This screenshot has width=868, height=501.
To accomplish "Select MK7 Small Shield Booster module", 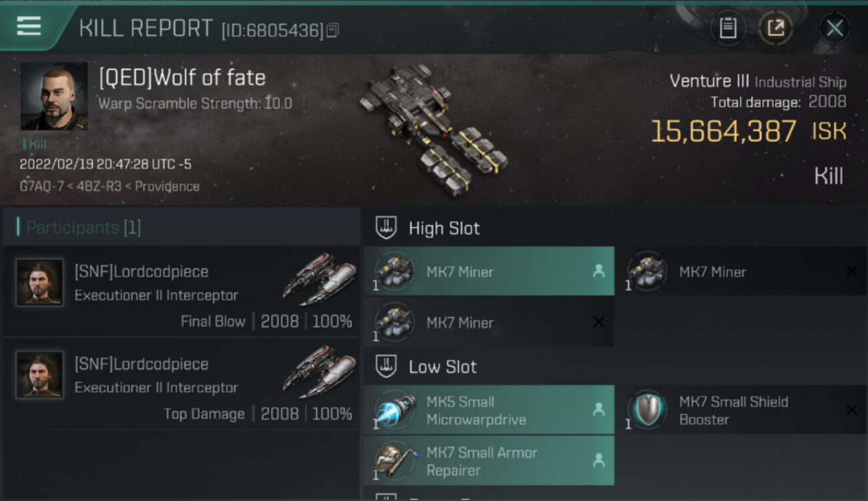I will [x=741, y=410].
